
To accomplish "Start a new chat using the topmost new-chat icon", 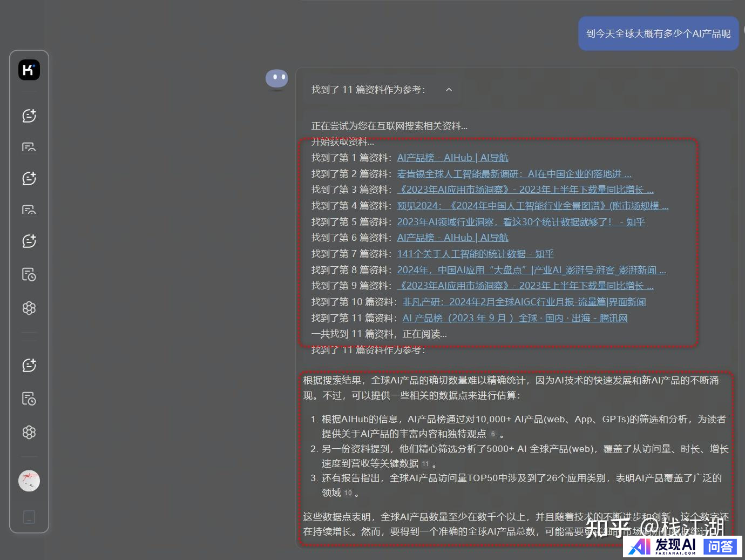I will click(29, 116).
